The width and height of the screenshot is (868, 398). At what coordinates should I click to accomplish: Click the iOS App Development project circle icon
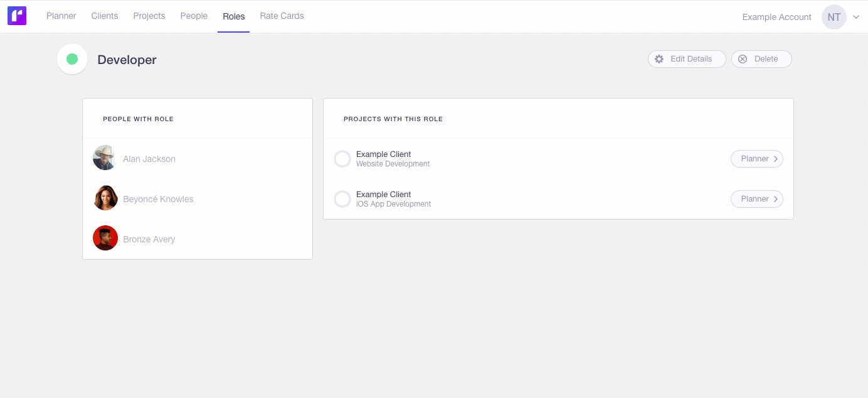pos(342,199)
